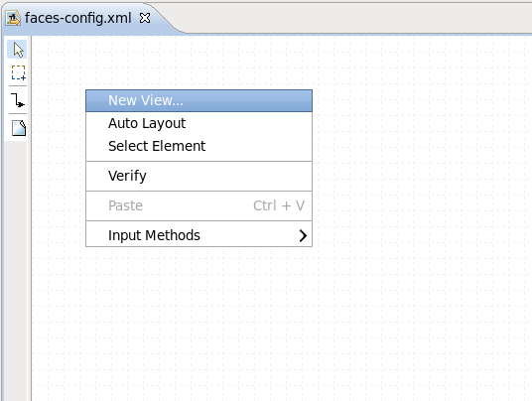
Task: Select the arrow Select tool in palette
Action: click(x=18, y=50)
